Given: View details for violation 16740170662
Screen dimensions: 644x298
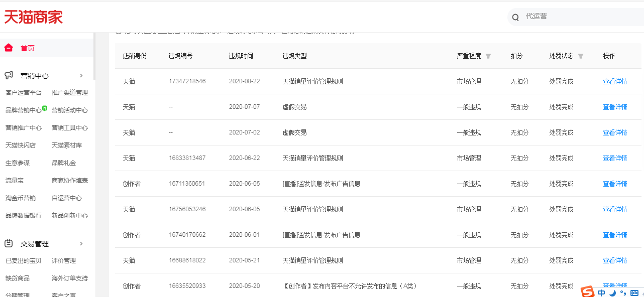Looking at the screenshot, I should (615, 235).
